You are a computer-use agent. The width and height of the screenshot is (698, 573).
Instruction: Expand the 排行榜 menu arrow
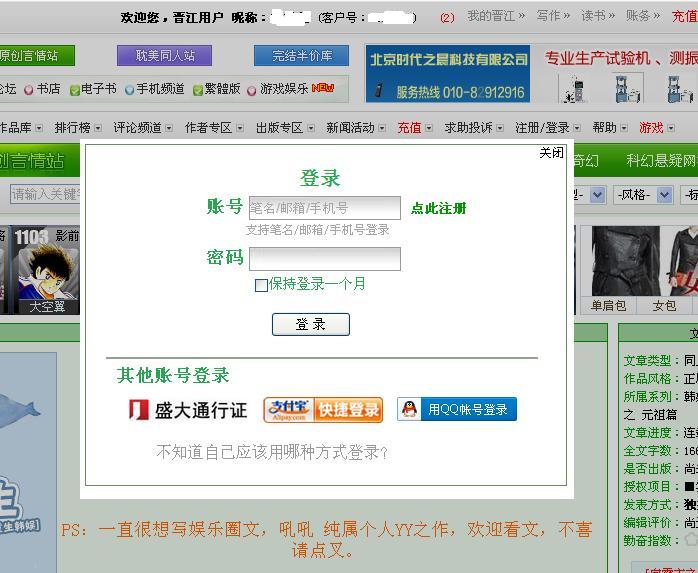98,128
